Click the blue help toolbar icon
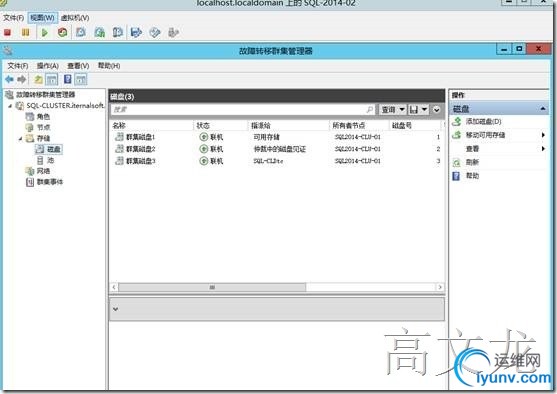 pos(67,79)
